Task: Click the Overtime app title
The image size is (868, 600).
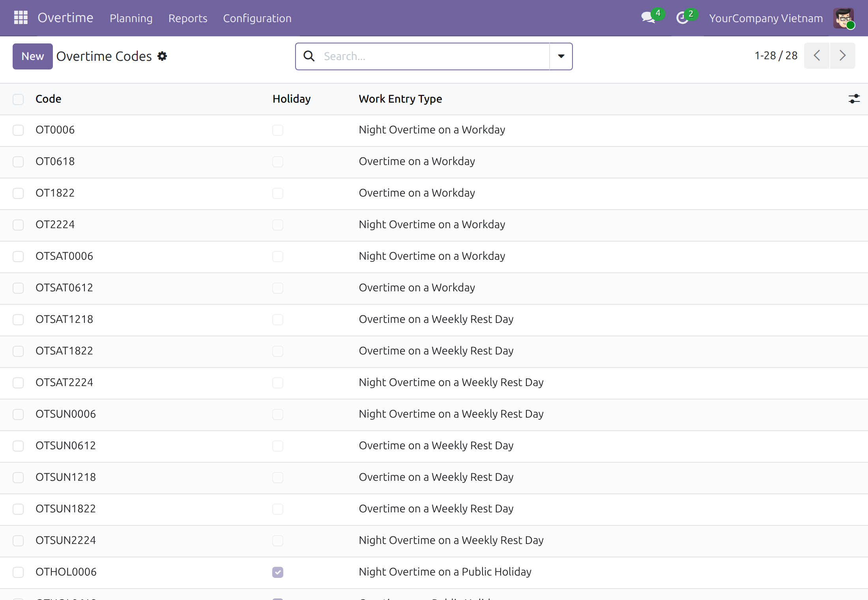Action: pos(65,18)
